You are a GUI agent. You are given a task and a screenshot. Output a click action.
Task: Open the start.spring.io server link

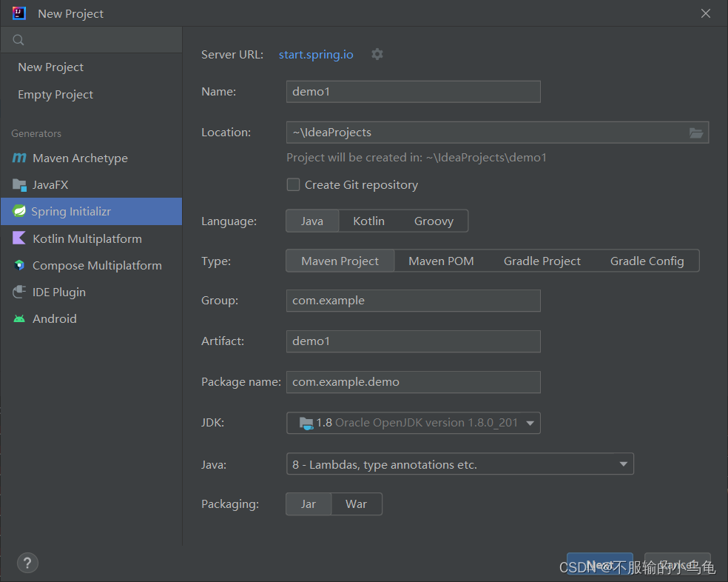click(x=316, y=55)
